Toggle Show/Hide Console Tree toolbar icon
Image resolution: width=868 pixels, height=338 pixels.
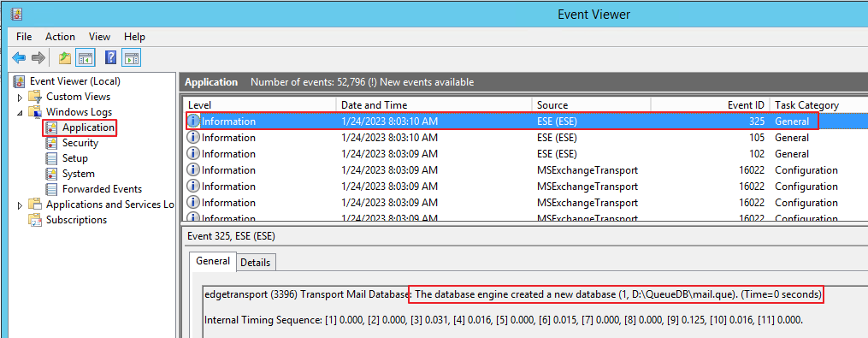(86, 57)
